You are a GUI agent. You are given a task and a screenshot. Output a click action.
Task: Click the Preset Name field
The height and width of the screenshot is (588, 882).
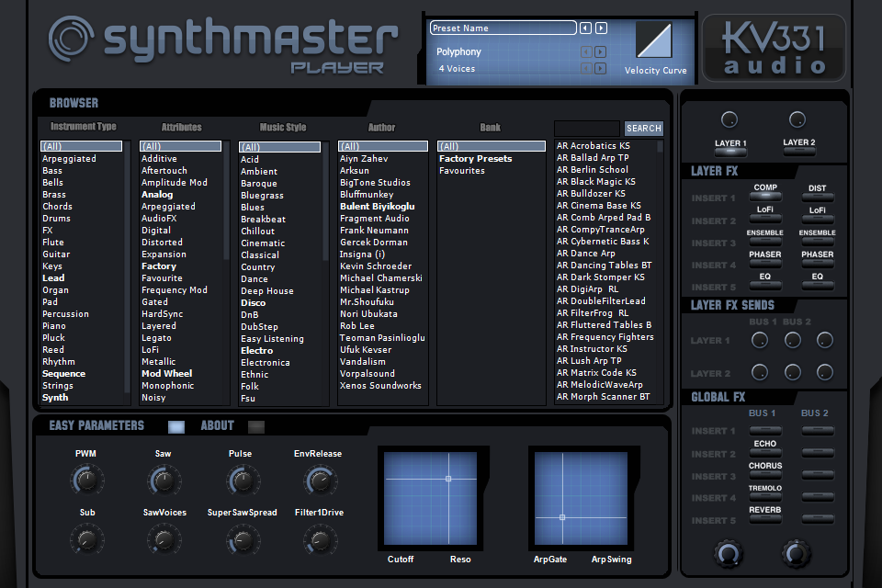click(x=503, y=28)
